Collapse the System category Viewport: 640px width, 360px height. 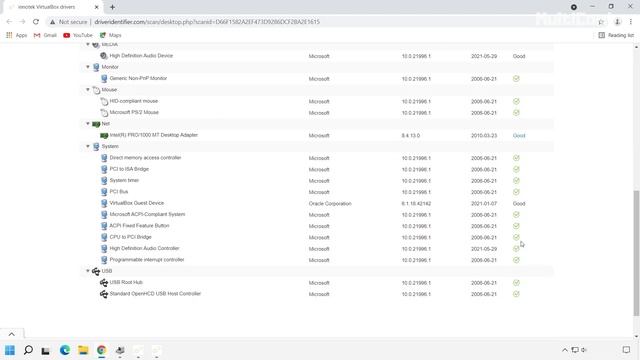tap(88, 146)
